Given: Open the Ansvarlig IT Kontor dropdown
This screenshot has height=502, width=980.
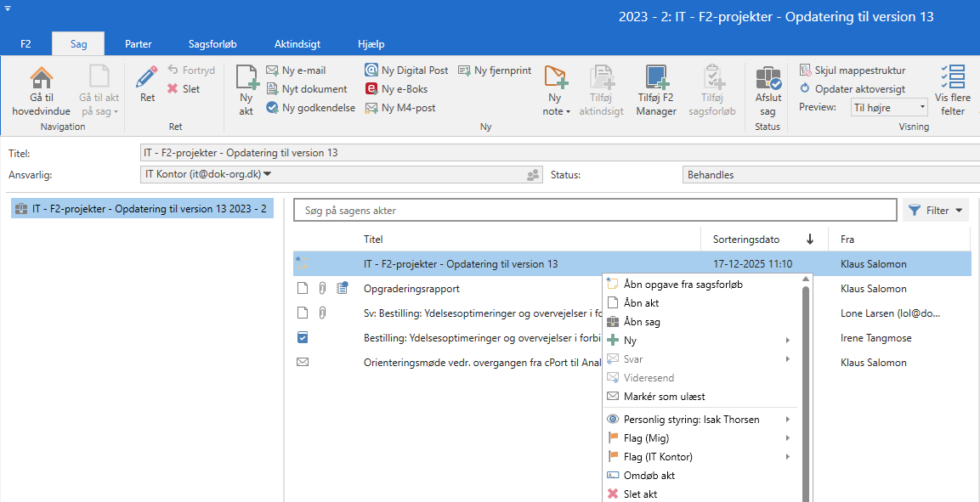Looking at the screenshot, I should click(268, 174).
